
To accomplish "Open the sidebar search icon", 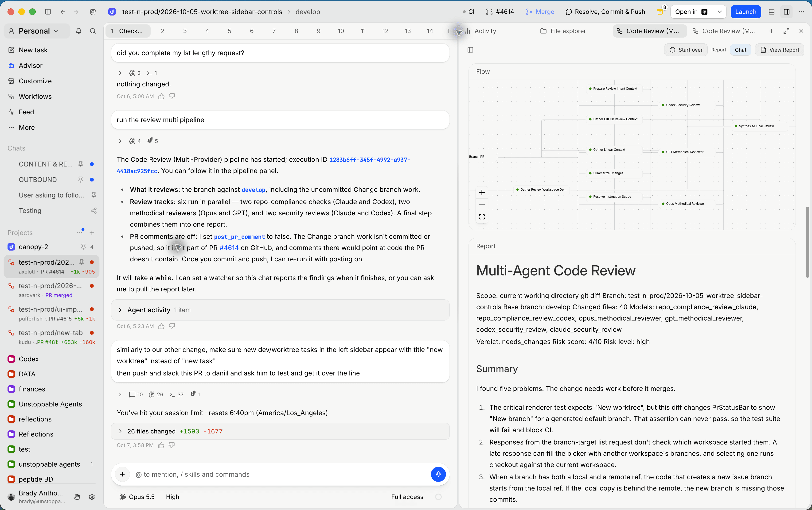I will [x=93, y=31].
